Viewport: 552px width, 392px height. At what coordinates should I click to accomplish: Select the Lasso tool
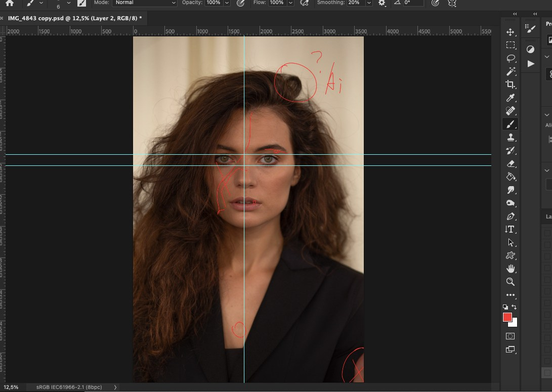coord(510,58)
